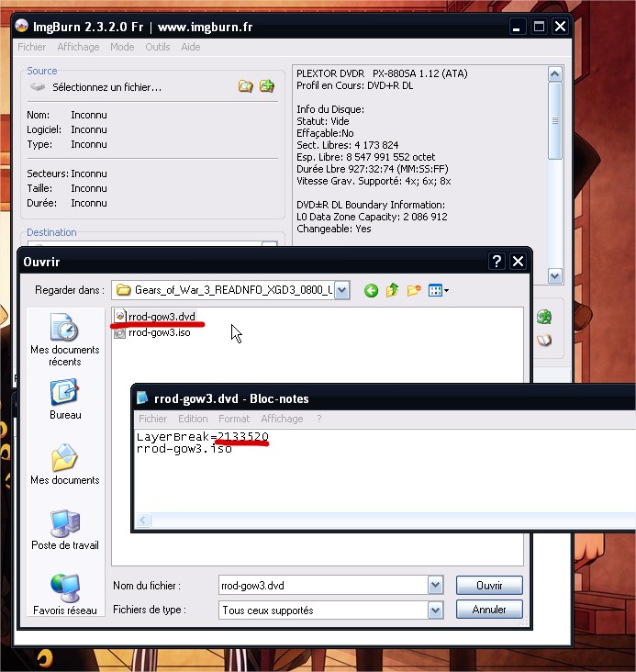Open the Fichier menu in ImgBurn
This screenshot has height=672, width=636.
click(32, 47)
